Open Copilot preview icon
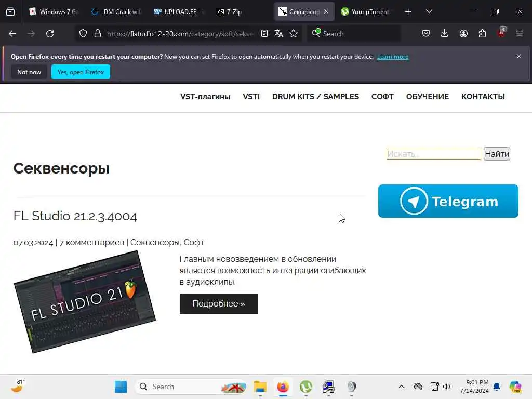 pyautogui.click(x=515, y=387)
